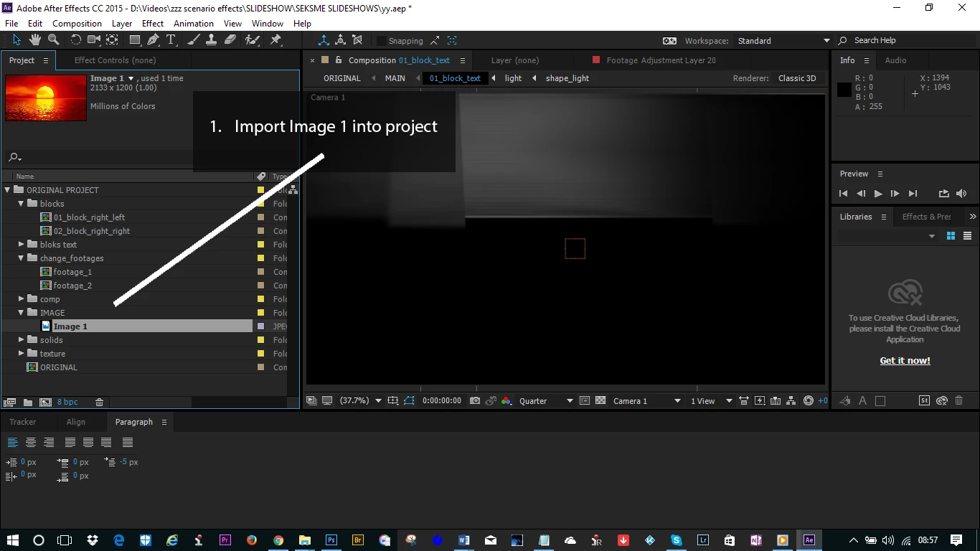The image size is (980, 551).
Task: Navigate to shape_light composition breadcrumb
Action: click(567, 78)
